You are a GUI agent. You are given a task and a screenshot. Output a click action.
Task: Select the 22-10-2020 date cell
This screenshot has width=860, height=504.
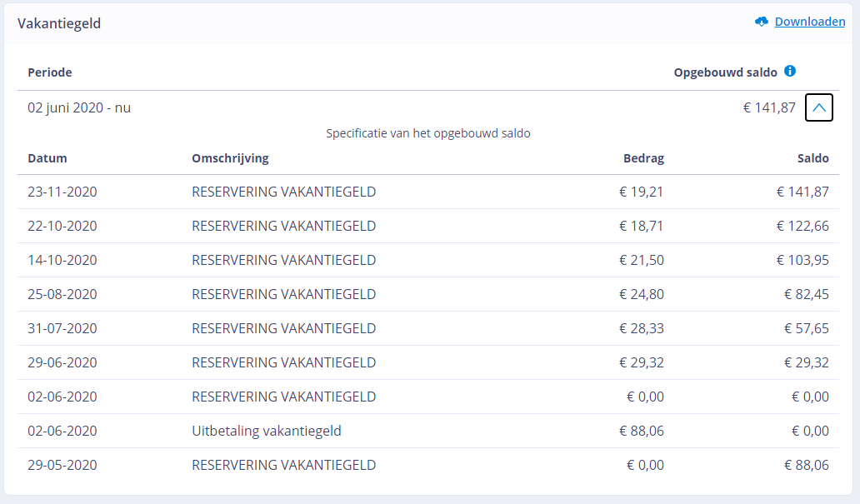tap(62, 226)
